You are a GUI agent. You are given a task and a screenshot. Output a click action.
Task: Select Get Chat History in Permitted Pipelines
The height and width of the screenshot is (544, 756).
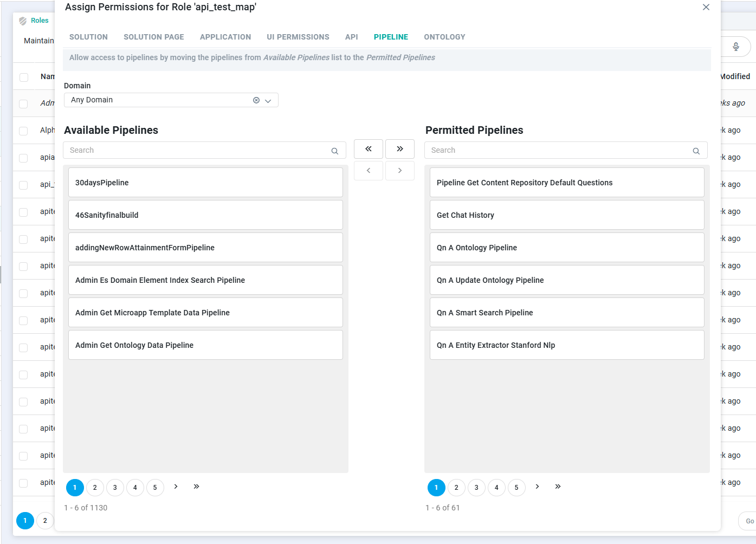tap(567, 215)
